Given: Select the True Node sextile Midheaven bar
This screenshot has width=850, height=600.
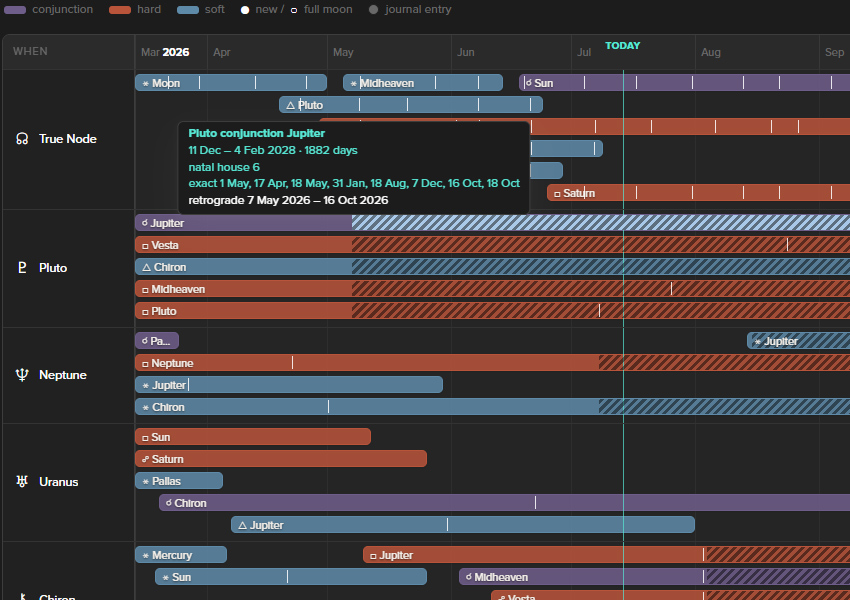Looking at the screenshot, I should [423, 83].
